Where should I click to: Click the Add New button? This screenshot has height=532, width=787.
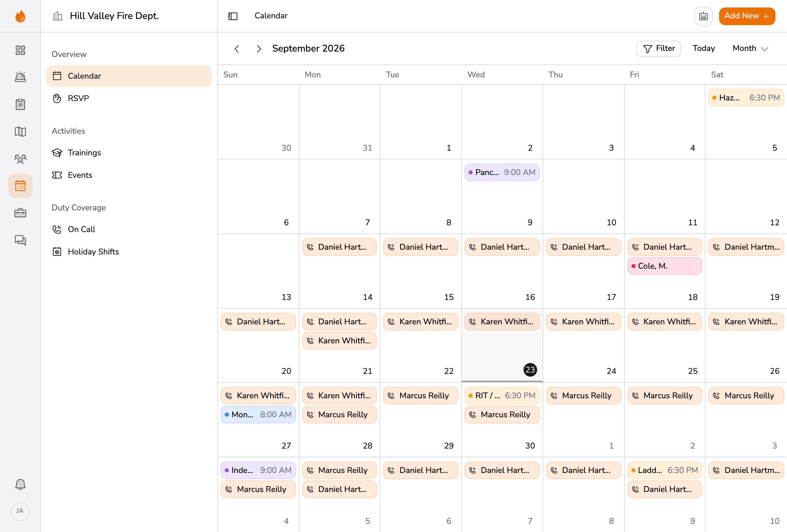pos(747,16)
